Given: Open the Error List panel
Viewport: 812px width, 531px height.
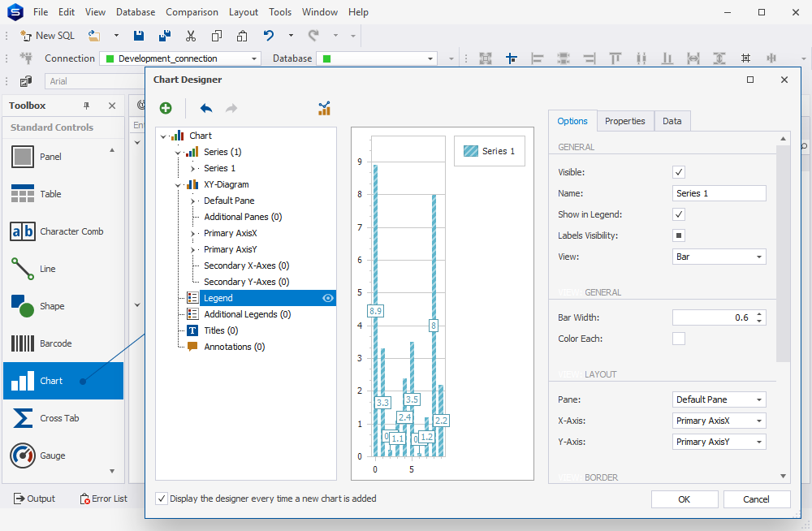Looking at the screenshot, I should pos(104,499).
